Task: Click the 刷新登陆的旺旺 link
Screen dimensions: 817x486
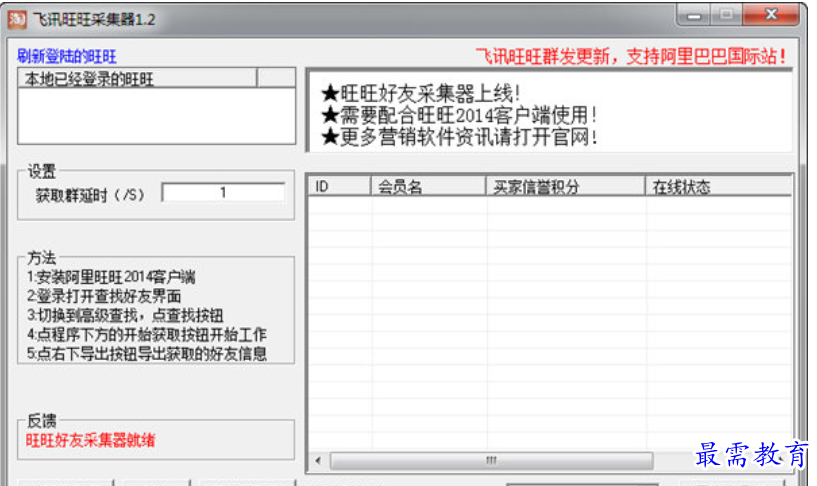Action: click(67, 56)
